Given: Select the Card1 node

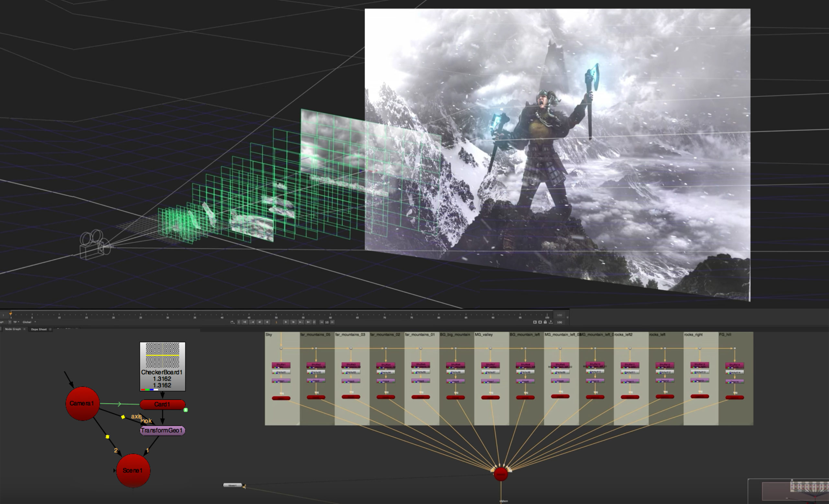Looking at the screenshot, I should point(162,405).
